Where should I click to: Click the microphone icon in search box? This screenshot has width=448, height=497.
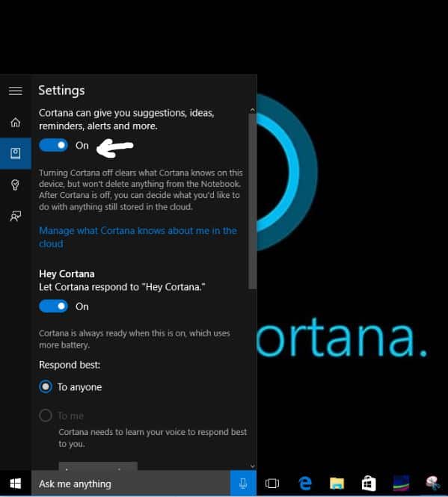click(243, 484)
